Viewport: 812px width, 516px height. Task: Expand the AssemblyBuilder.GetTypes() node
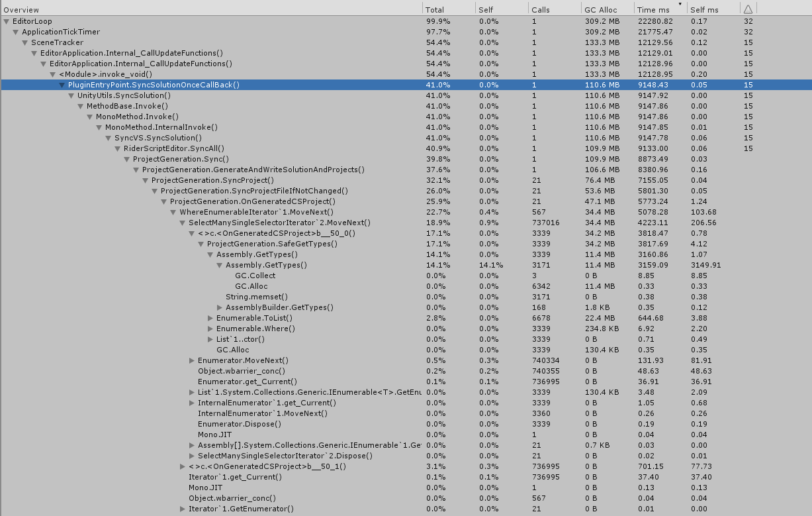(x=220, y=307)
